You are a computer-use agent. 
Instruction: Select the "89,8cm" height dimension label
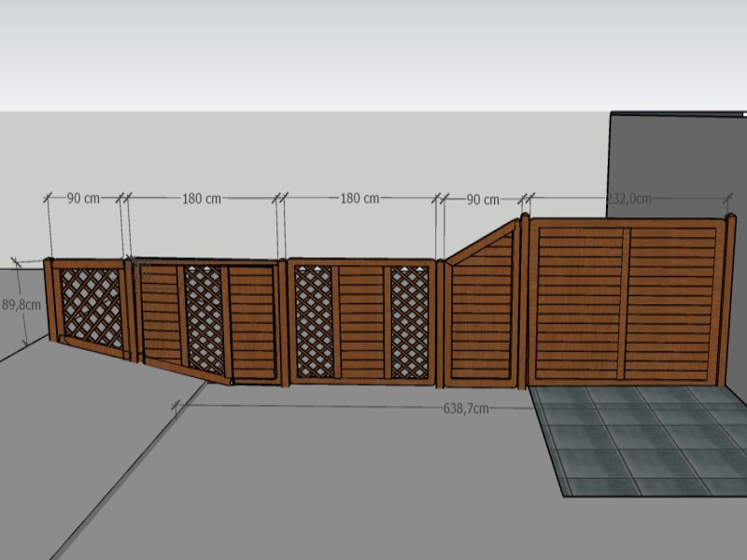[x=21, y=305]
